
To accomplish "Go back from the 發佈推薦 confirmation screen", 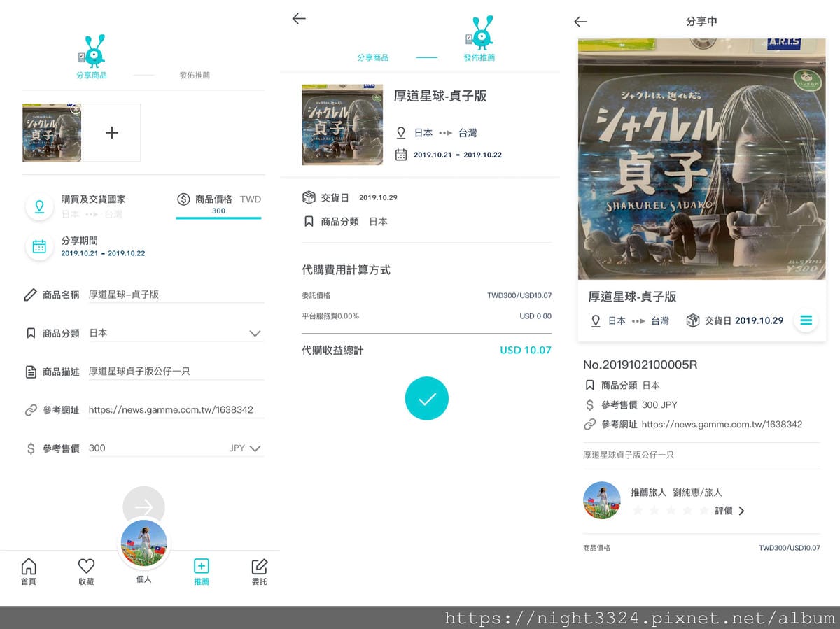I will tap(299, 19).
